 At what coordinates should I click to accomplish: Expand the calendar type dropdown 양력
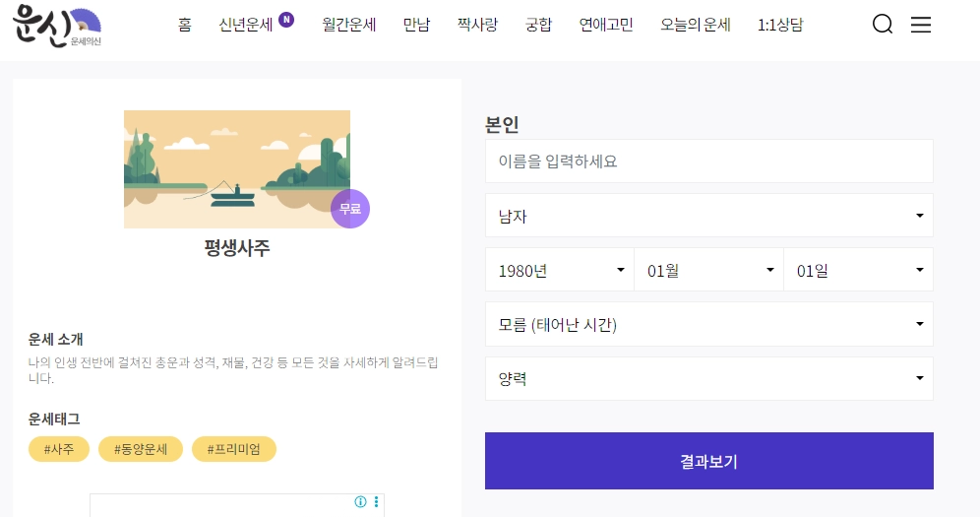click(708, 379)
